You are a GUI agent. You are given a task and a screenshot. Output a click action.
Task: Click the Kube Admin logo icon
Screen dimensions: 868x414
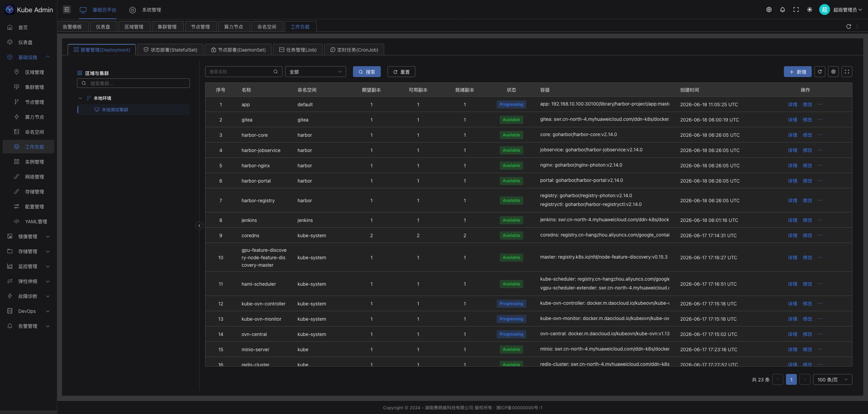click(9, 10)
